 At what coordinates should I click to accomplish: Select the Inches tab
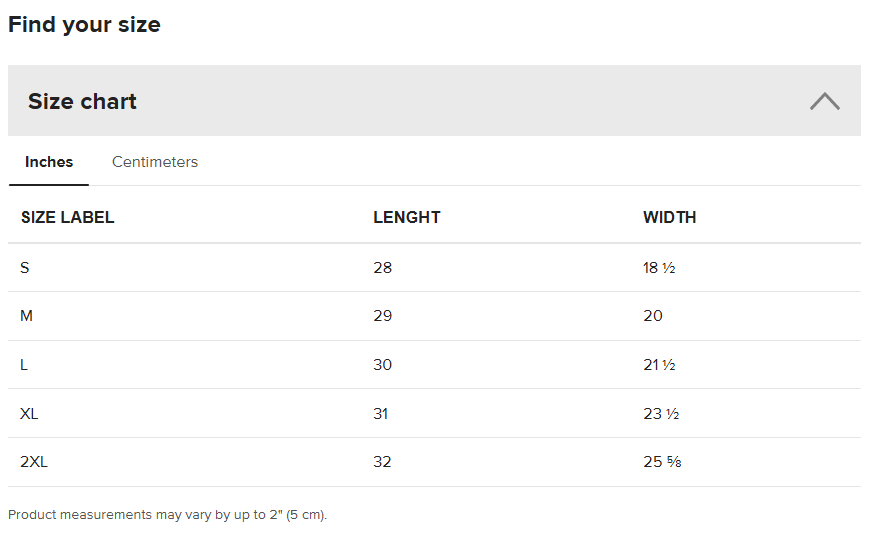coord(49,162)
